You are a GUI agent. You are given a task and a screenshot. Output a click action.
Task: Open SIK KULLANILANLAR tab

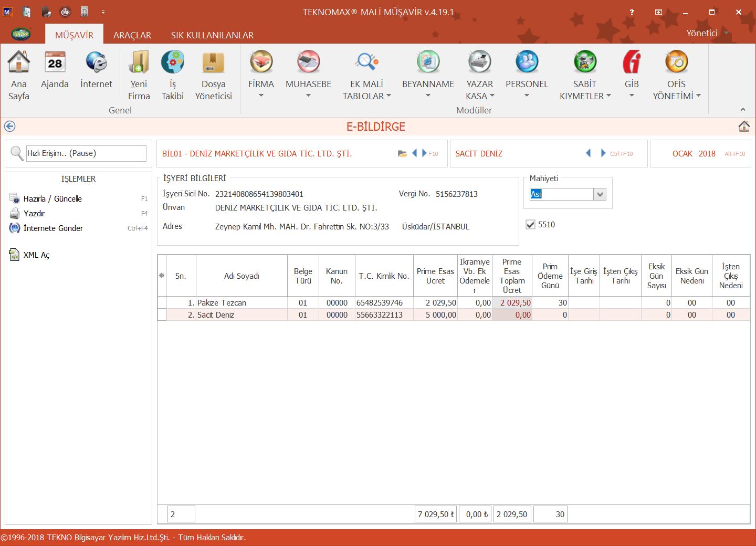click(212, 35)
